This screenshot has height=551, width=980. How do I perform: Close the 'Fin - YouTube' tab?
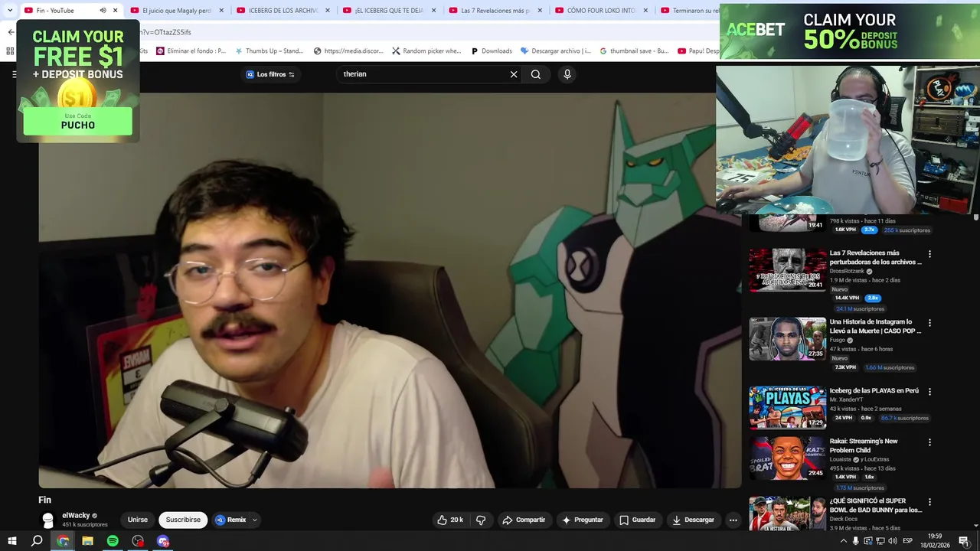[116, 11]
